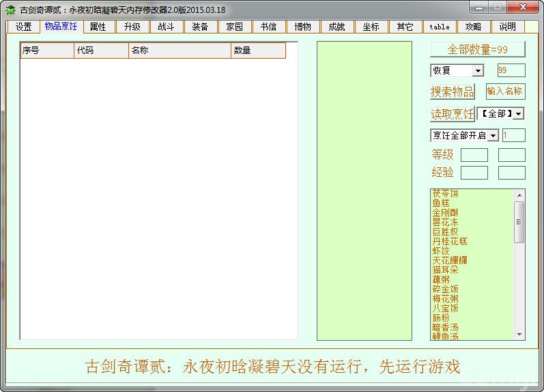Click the 搜索物品 button
Viewport: 544px width, 392px height.
coord(452,92)
